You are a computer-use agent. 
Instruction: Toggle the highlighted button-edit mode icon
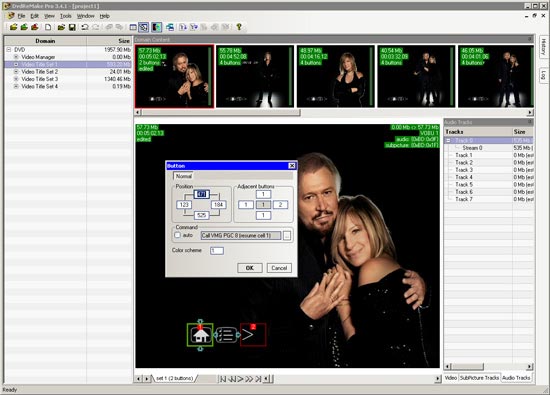coord(143,27)
